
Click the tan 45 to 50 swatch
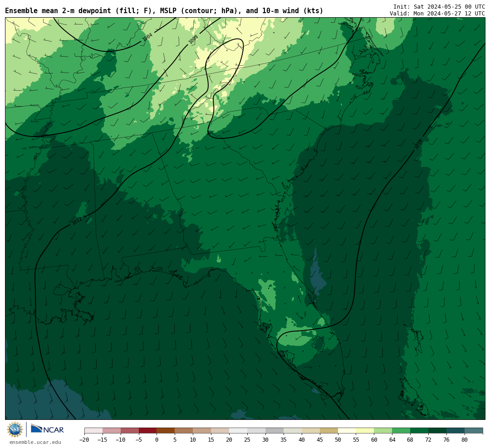pyautogui.click(x=329, y=431)
